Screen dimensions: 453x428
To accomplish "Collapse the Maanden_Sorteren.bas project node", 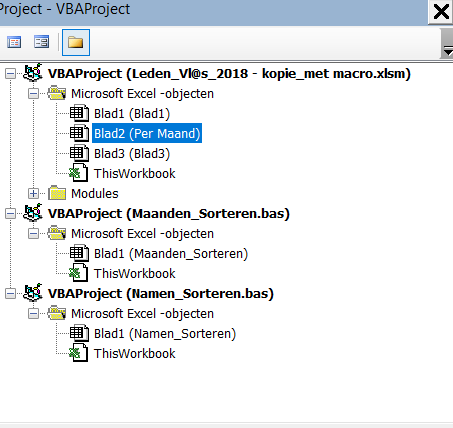I will click(x=11, y=214).
